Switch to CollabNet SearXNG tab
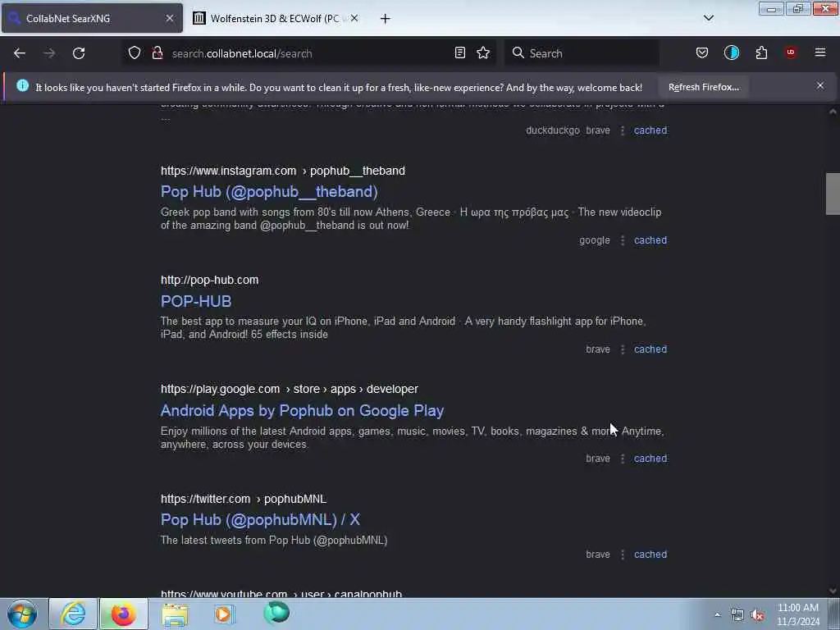 click(x=92, y=18)
